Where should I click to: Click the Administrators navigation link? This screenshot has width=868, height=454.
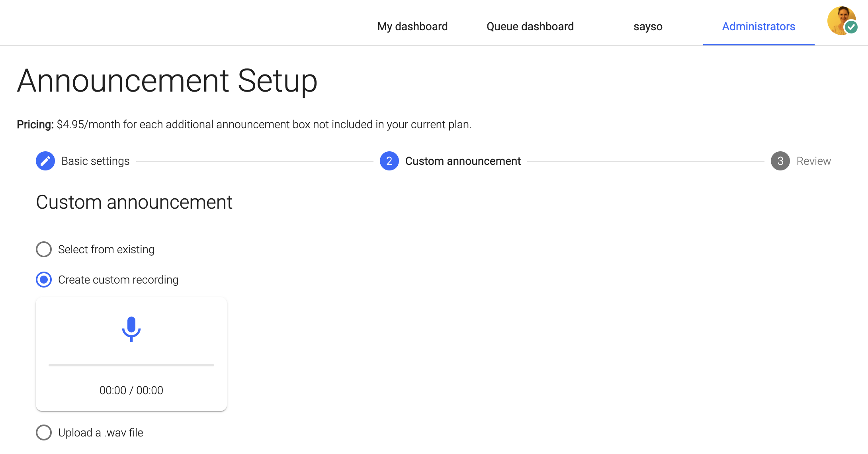point(759,26)
